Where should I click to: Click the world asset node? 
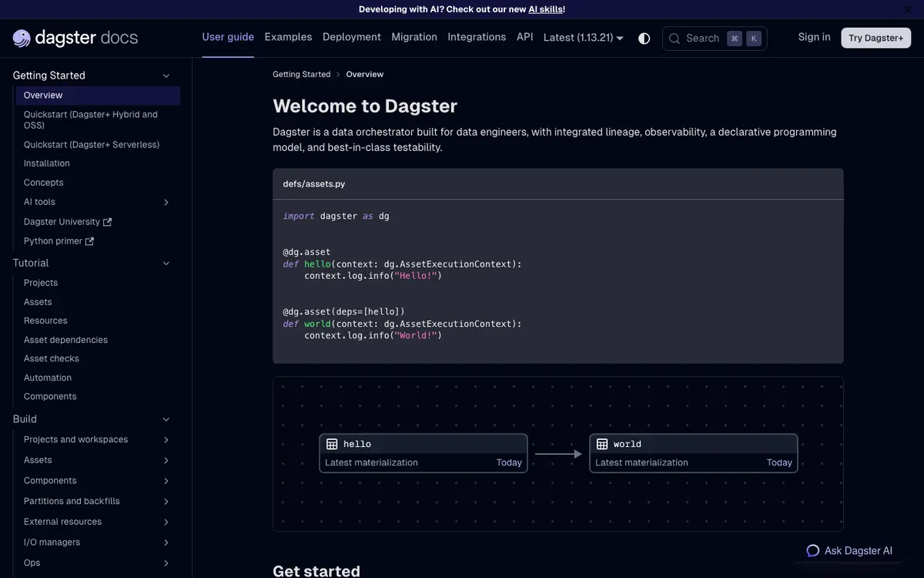(x=694, y=453)
